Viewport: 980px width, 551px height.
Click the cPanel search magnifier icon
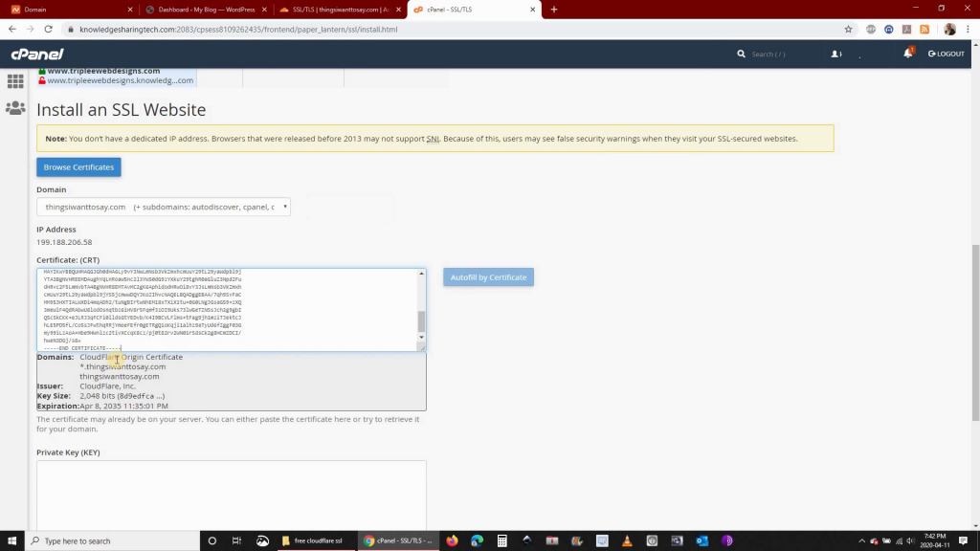(742, 54)
